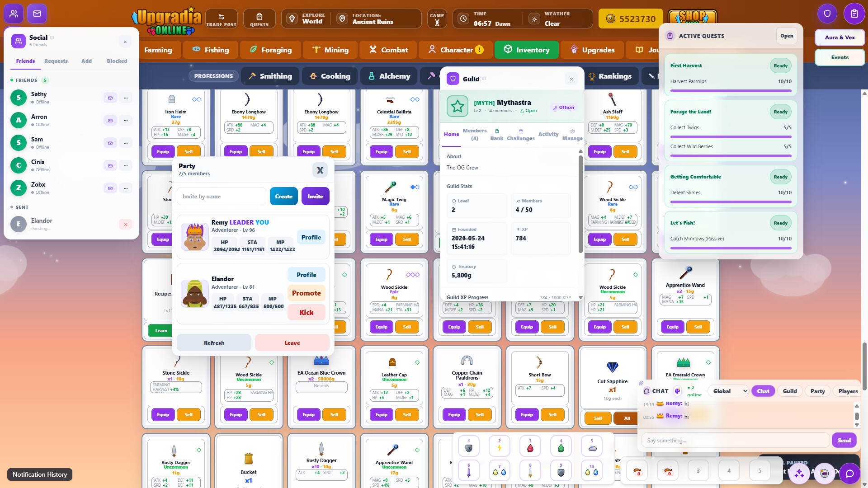Send a message to friend Sethy
The image size is (868, 488).
point(110,98)
